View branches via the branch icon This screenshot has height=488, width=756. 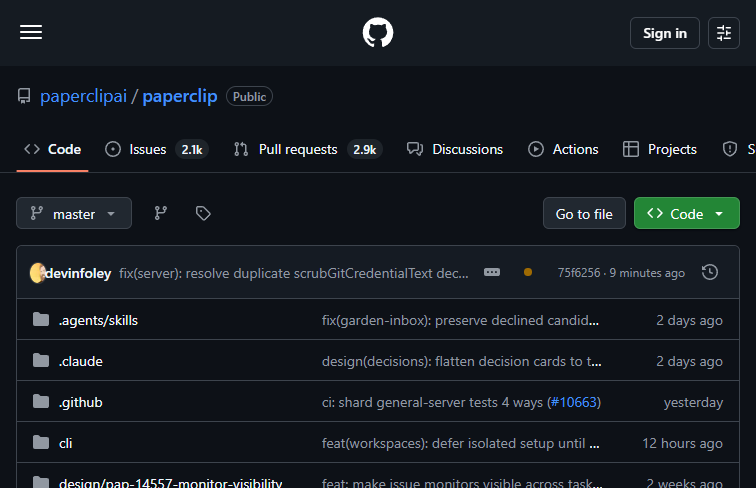pyautogui.click(x=161, y=213)
